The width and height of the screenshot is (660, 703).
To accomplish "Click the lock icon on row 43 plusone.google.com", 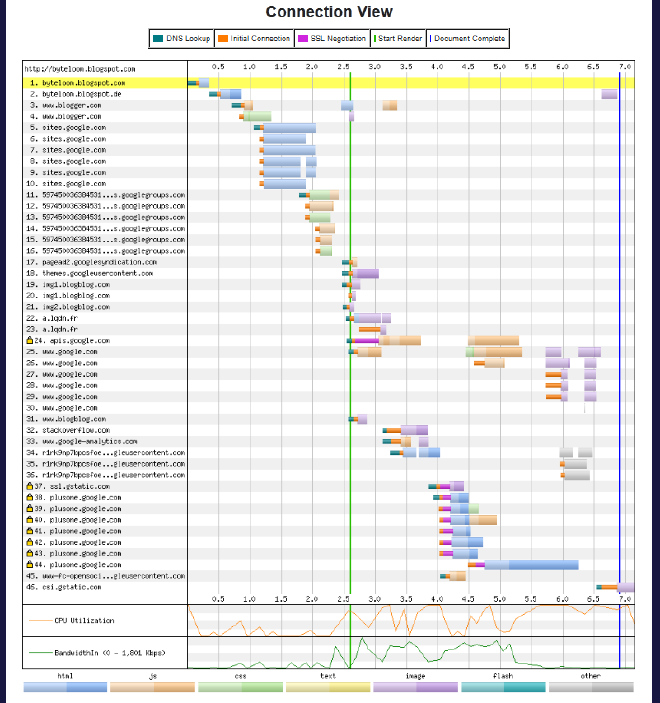I will coord(30,553).
